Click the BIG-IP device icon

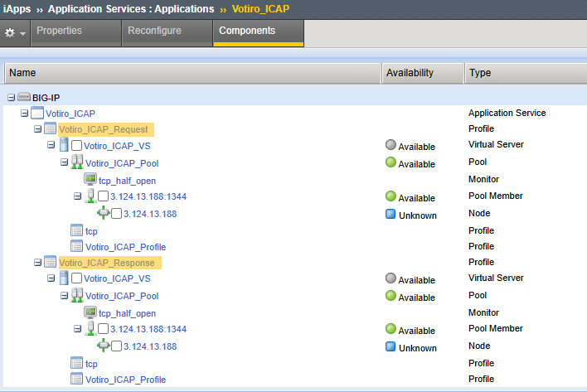coord(24,97)
